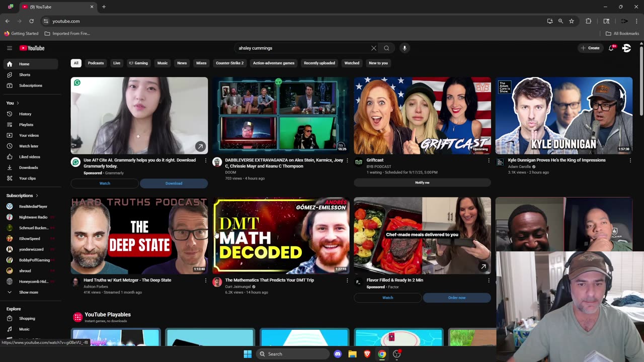644x362 pixels.
Task: Expand the You section chevron
Action: pyautogui.click(x=18, y=103)
